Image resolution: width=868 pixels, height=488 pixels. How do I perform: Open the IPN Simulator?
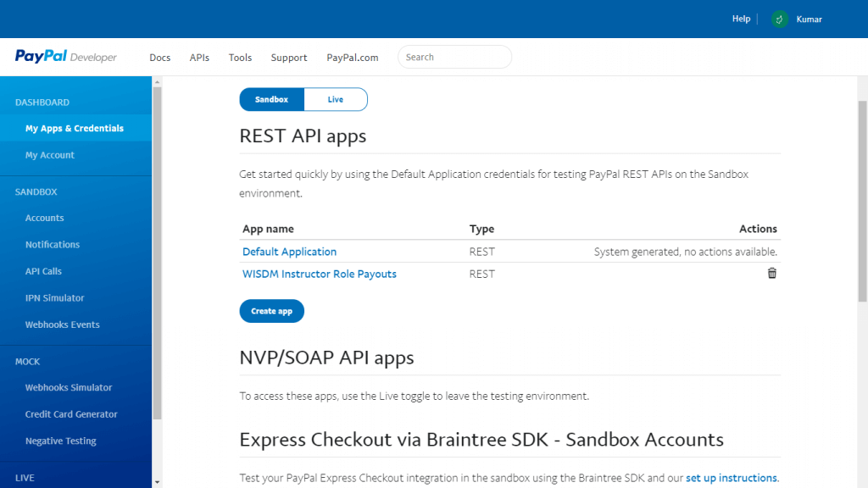pos(53,297)
